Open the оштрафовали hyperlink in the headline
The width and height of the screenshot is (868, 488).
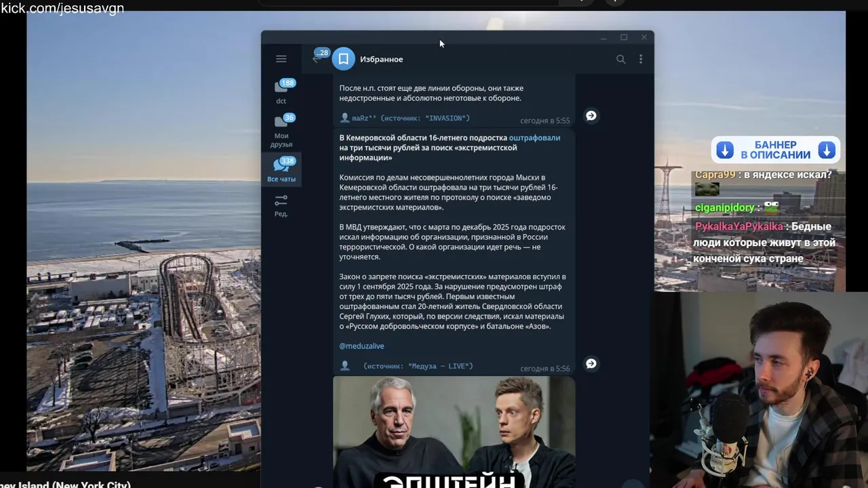coord(534,138)
